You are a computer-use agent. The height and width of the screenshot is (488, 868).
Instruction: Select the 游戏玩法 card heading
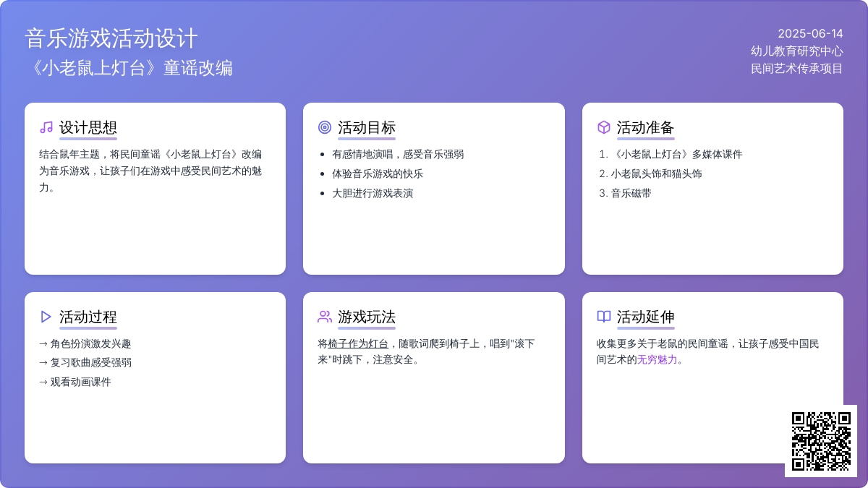(367, 317)
